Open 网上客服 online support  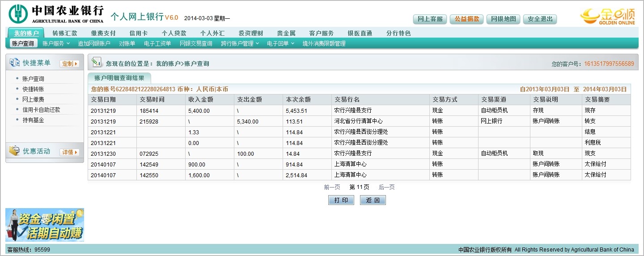point(429,19)
